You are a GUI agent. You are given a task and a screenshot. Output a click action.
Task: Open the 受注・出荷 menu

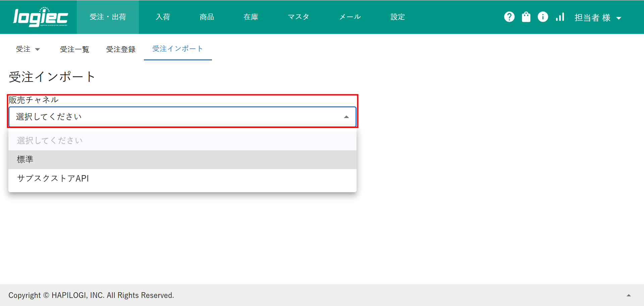click(108, 17)
